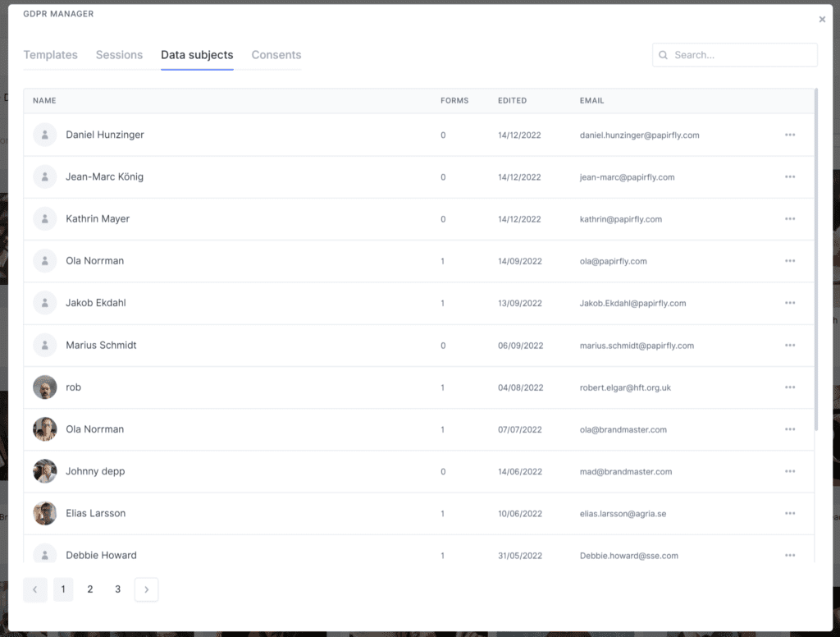840x637 pixels.
Task: Click Marius Schmidt's placeholder avatar icon
Action: (44, 345)
